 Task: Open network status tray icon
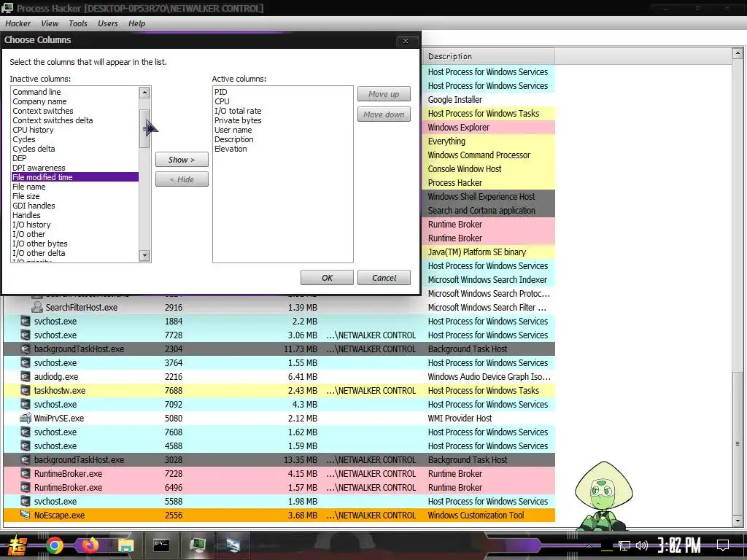coord(624,545)
